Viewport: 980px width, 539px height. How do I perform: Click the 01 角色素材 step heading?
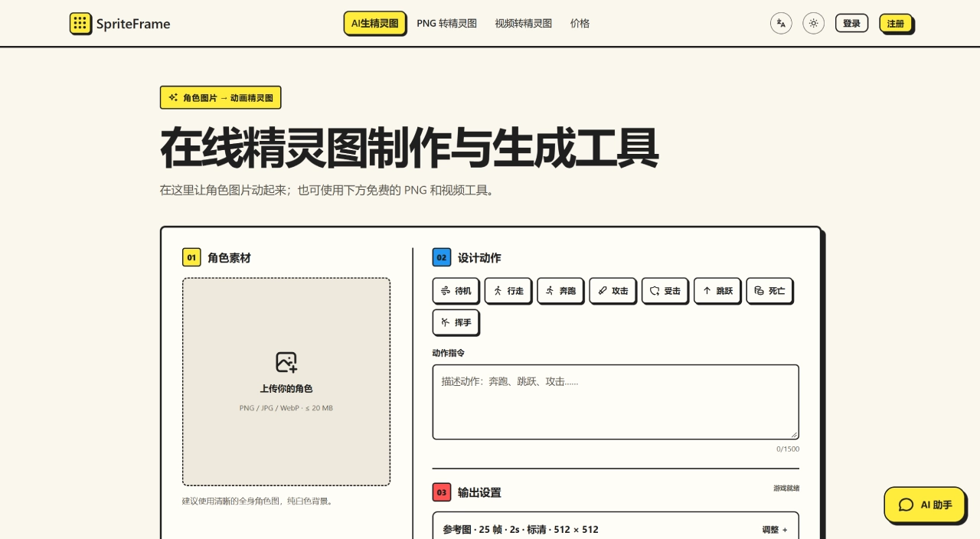(217, 257)
